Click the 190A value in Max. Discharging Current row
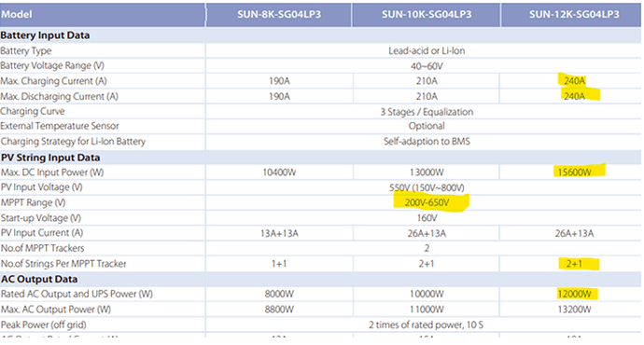 coord(279,96)
